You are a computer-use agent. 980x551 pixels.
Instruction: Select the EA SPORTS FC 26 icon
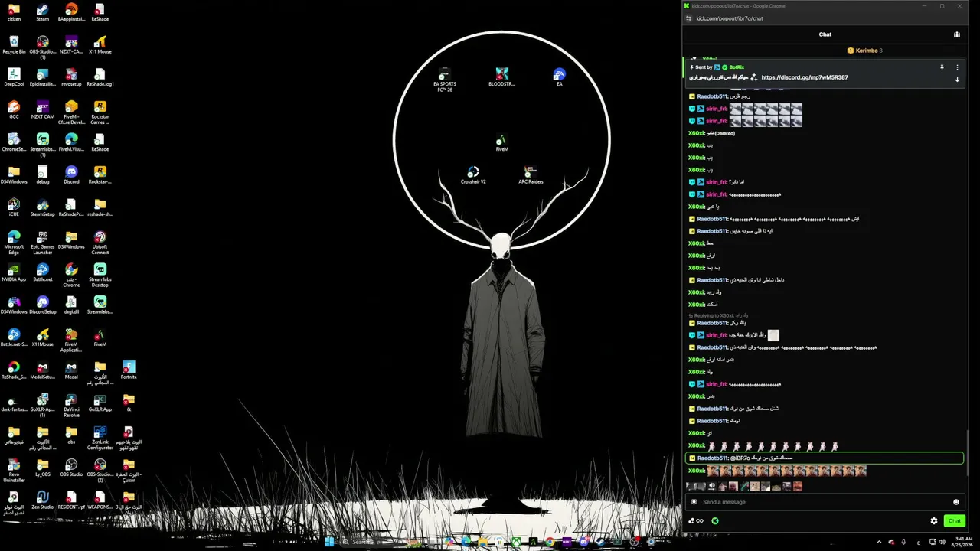[444, 80]
